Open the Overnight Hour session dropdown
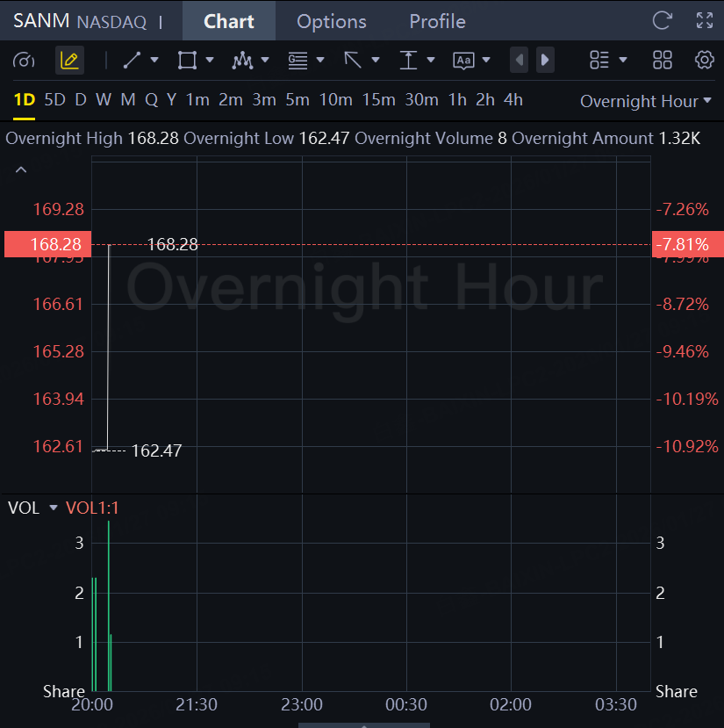Image resolution: width=724 pixels, height=728 pixels. 646,101
